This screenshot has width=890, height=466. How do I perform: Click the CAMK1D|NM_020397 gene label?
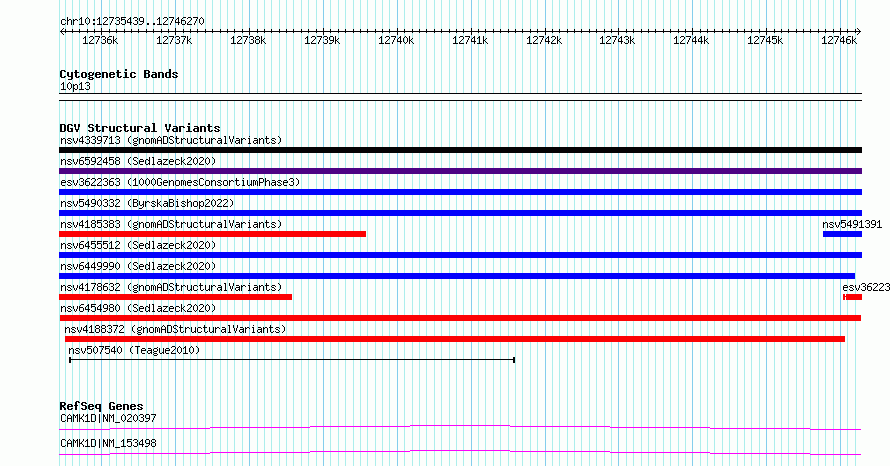click(108, 418)
